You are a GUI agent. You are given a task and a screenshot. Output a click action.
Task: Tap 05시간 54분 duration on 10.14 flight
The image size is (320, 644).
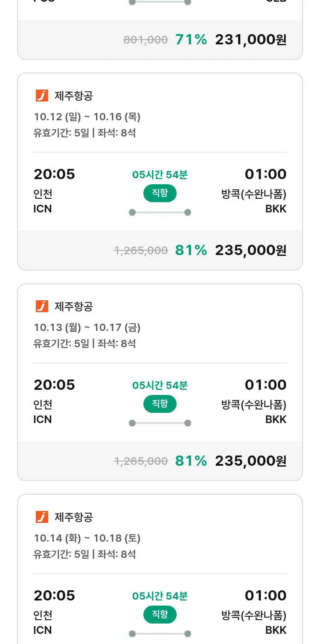tap(160, 596)
